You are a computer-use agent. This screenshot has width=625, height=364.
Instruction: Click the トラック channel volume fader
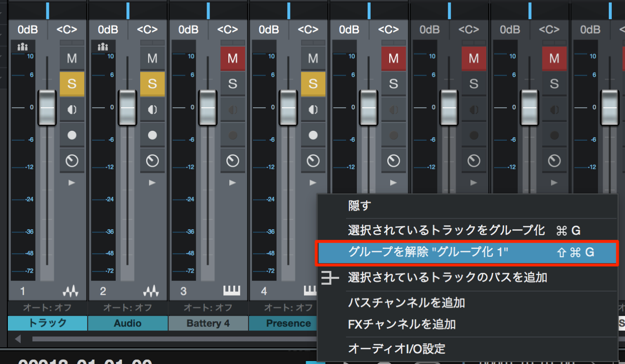(47, 107)
